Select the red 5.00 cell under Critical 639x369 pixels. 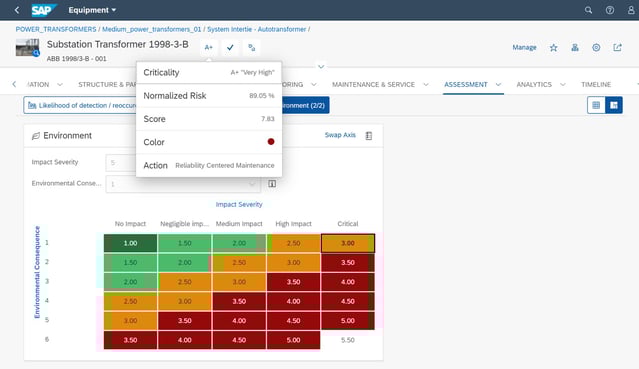348,320
